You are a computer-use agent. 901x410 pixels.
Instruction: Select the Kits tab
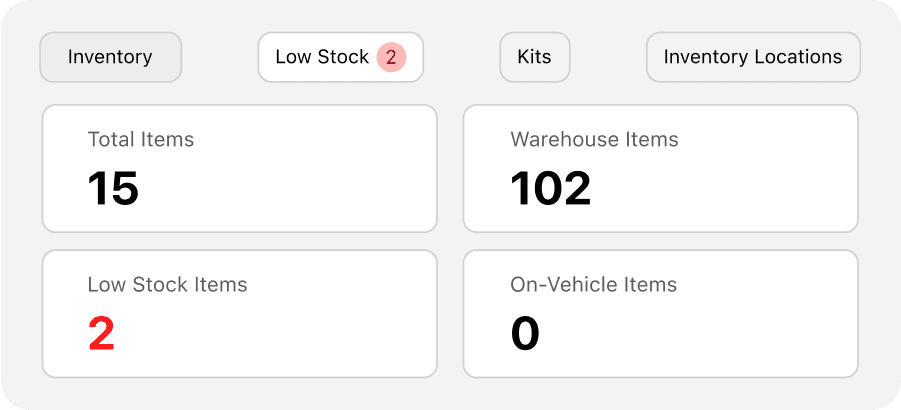tap(534, 57)
